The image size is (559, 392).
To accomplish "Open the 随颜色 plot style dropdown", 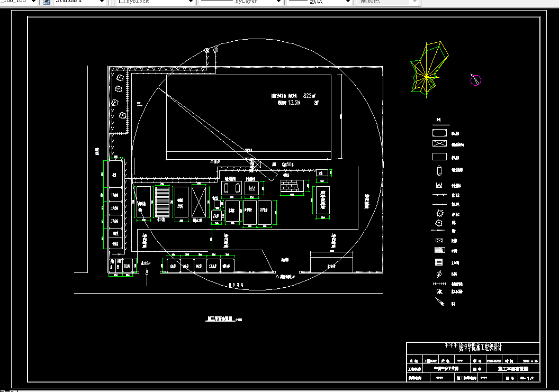I will (414, 2).
